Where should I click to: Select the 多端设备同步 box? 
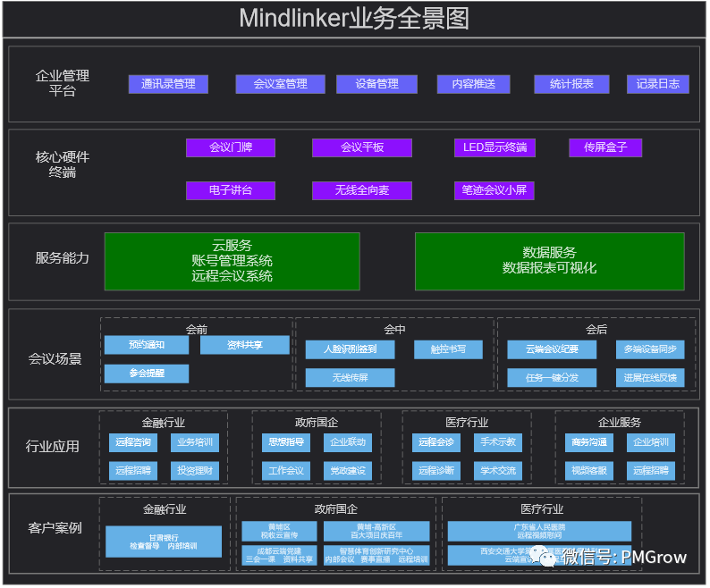click(650, 349)
